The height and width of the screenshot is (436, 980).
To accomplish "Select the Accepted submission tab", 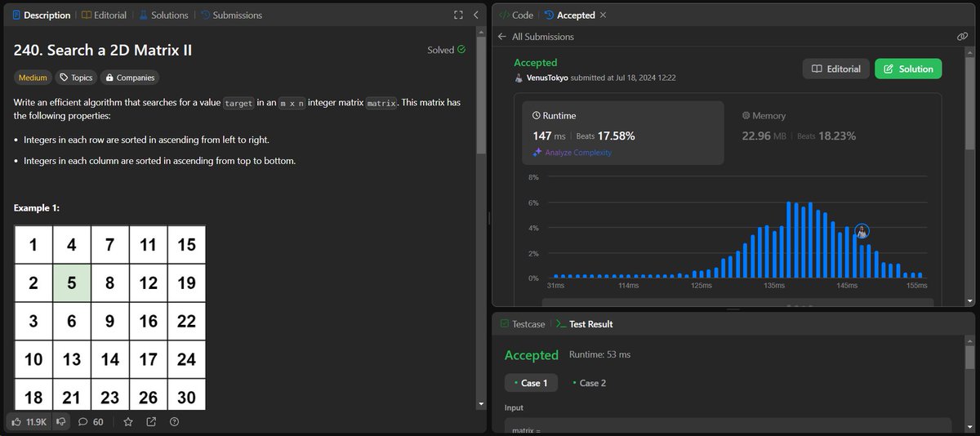I will click(x=570, y=15).
